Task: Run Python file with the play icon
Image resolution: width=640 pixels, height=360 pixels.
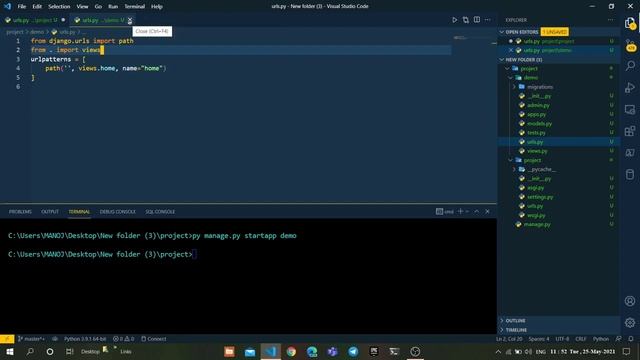Action: tap(454, 20)
